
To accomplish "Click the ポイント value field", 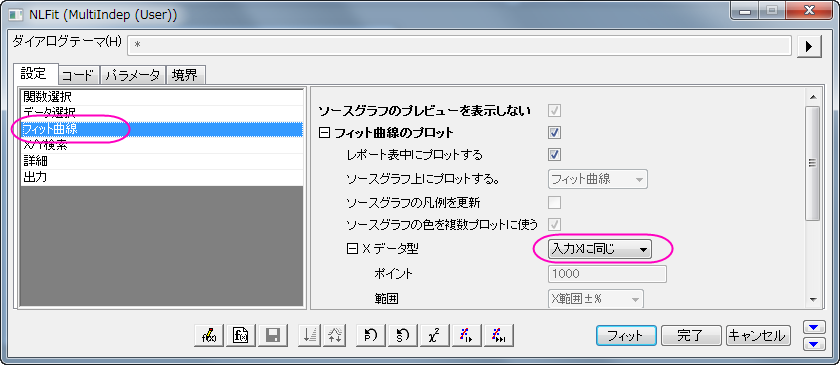I will 608,274.
